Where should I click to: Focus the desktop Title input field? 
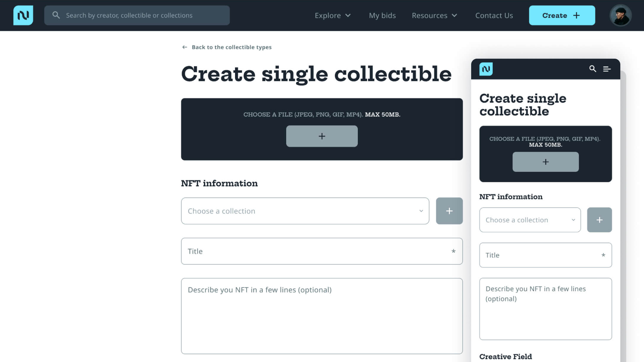(321, 251)
